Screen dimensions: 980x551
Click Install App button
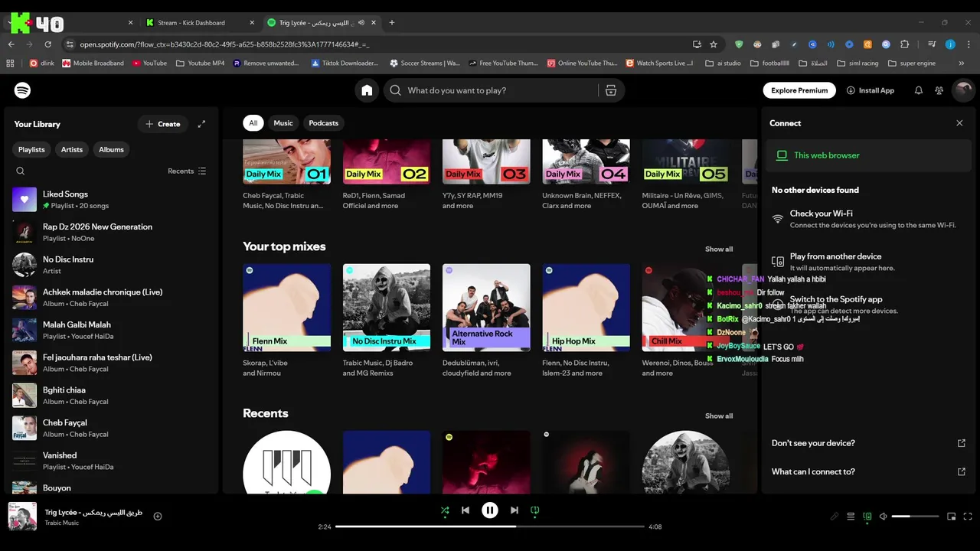click(870, 90)
